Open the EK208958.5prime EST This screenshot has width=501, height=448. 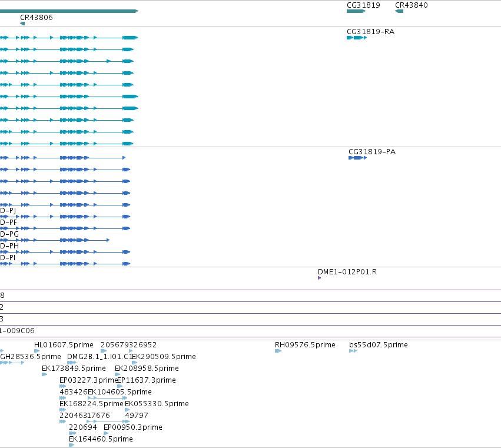(118, 374)
